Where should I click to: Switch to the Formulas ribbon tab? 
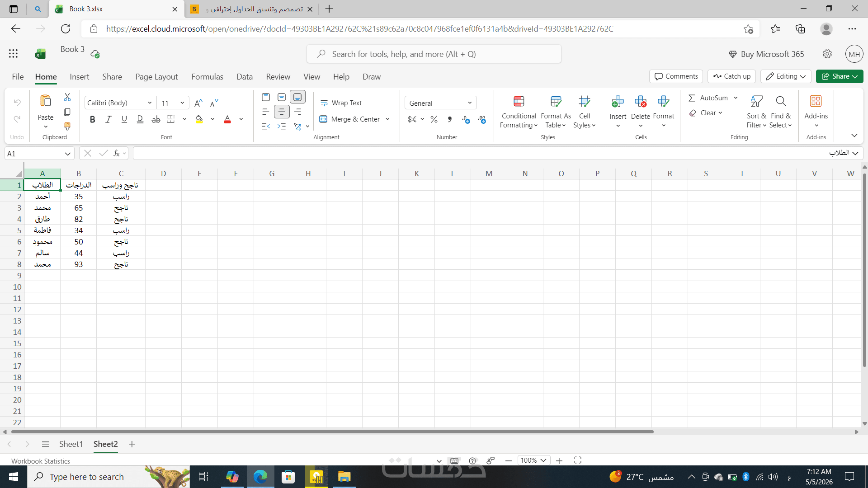[x=207, y=77]
